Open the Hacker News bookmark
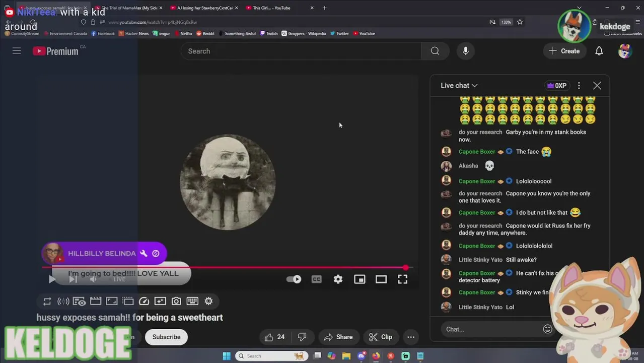The height and width of the screenshot is (363, 644). click(x=133, y=34)
